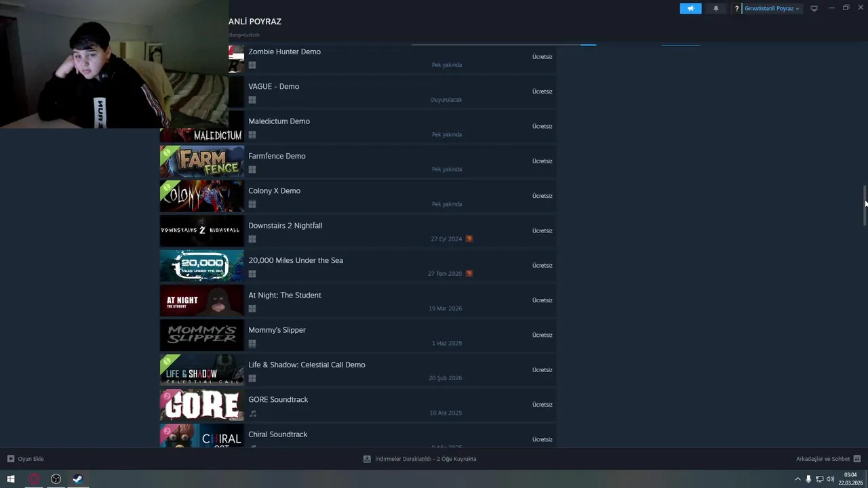Switch to Big Picture mode icon
This screenshot has height=488, width=868.
coord(814,9)
